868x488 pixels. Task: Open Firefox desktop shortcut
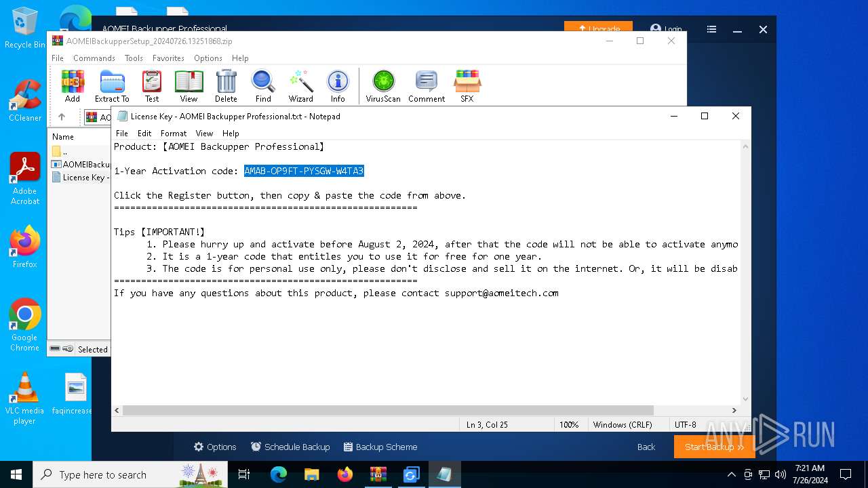click(x=25, y=247)
